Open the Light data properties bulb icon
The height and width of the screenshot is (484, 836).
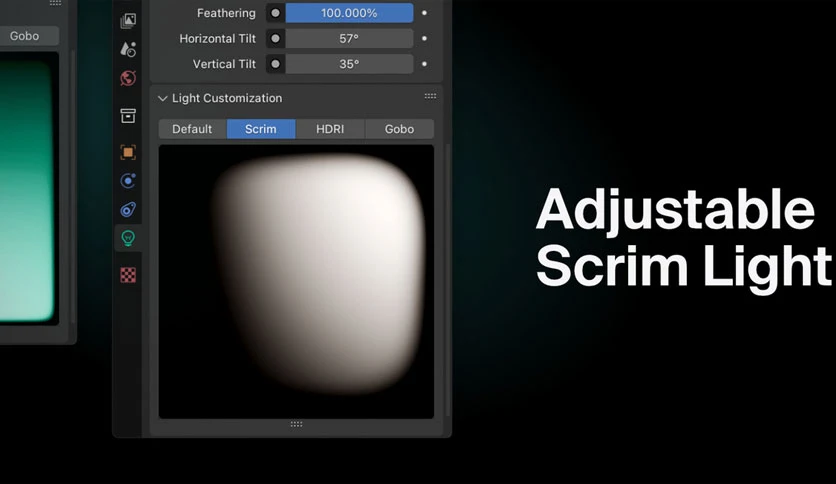(128, 238)
